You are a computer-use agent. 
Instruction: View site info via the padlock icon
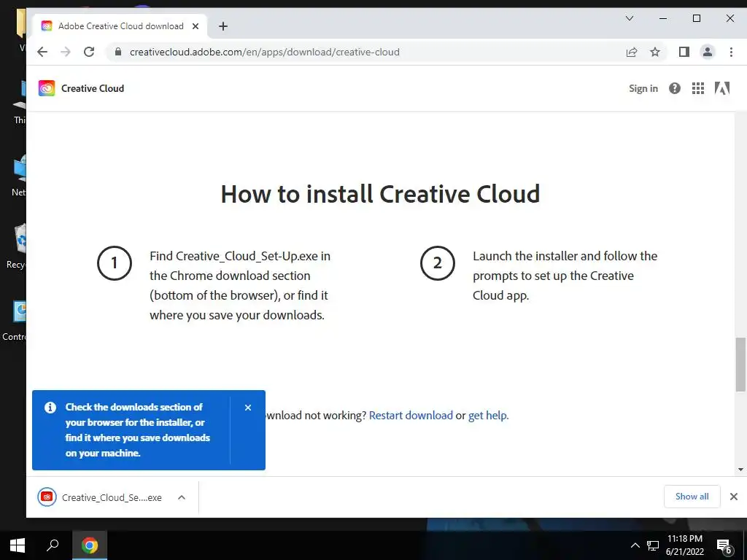coord(118,52)
